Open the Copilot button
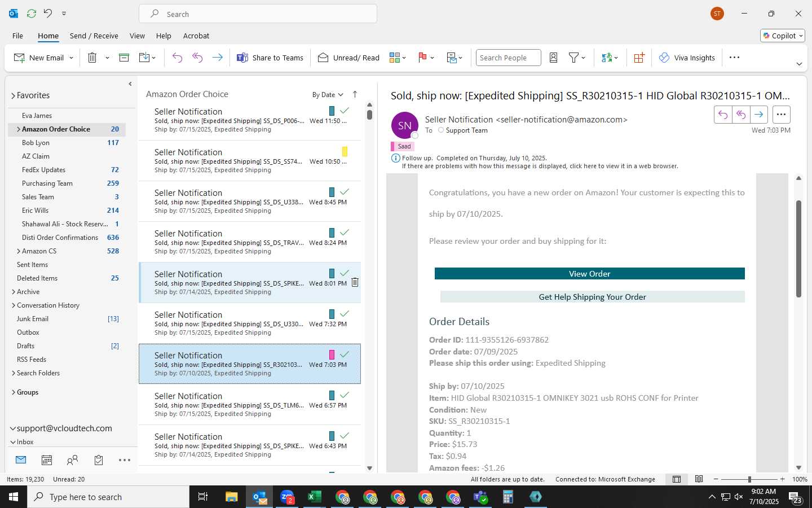The height and width of the screenshot is (508, 812). [x=783, y=36]
